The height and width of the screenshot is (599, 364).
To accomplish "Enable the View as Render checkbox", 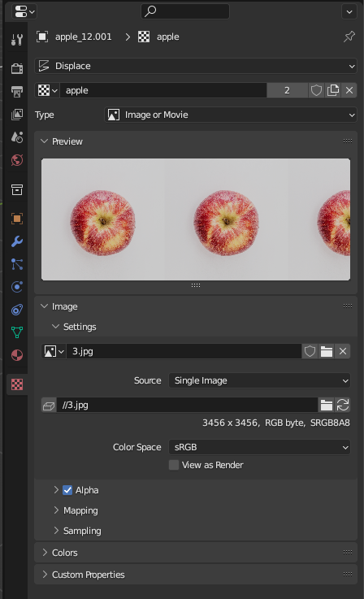I will 174,465.
